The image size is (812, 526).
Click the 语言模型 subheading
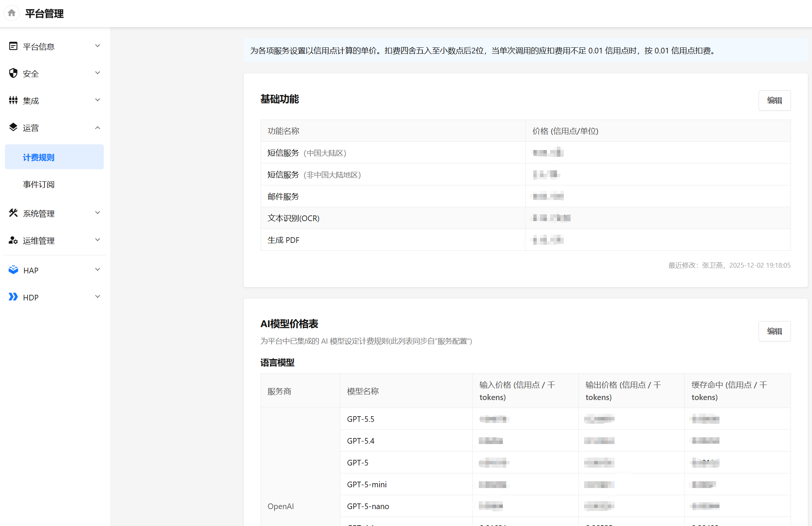277,362
